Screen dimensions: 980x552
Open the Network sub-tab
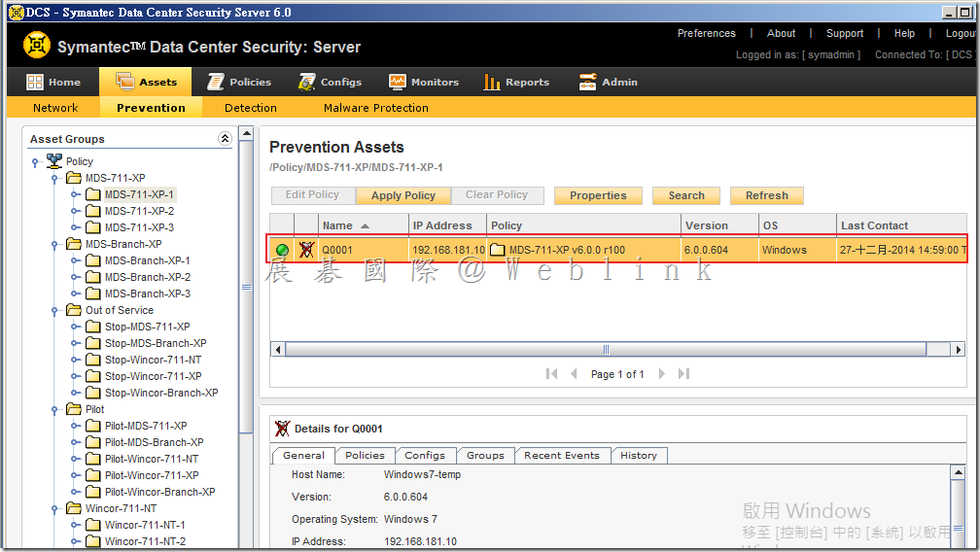(55, 108)
